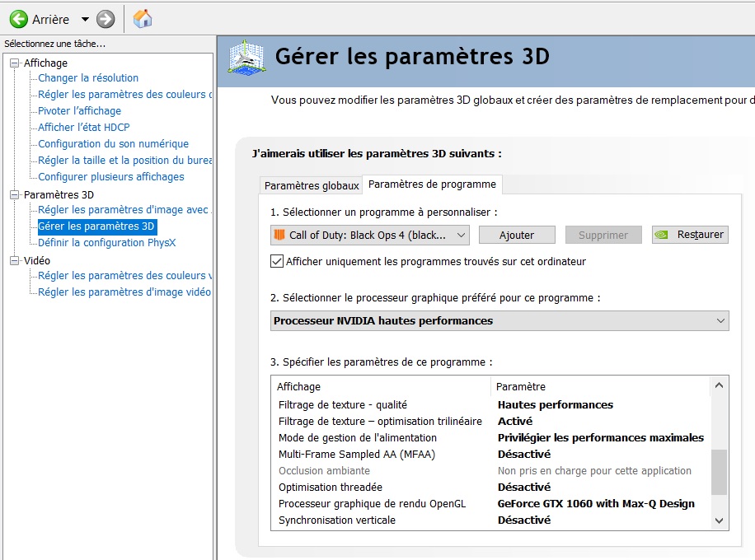Open the preferred graphics processor dropdown
Viewport: 755px width, 560px height.
click(720, 321)
